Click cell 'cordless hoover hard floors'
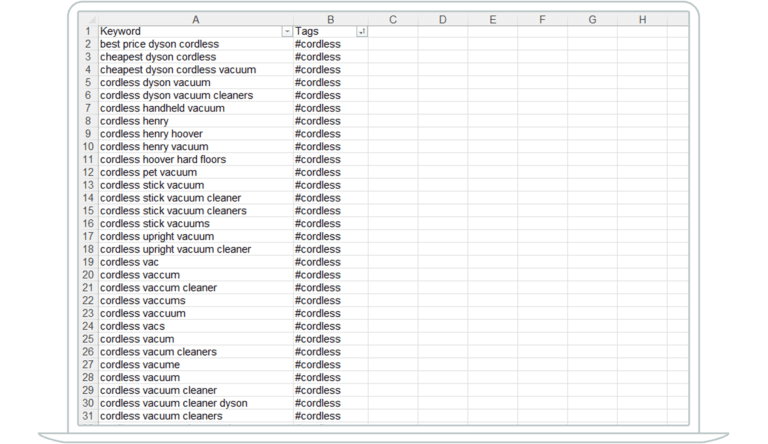The image size is (768, 444). click(195, 159)
